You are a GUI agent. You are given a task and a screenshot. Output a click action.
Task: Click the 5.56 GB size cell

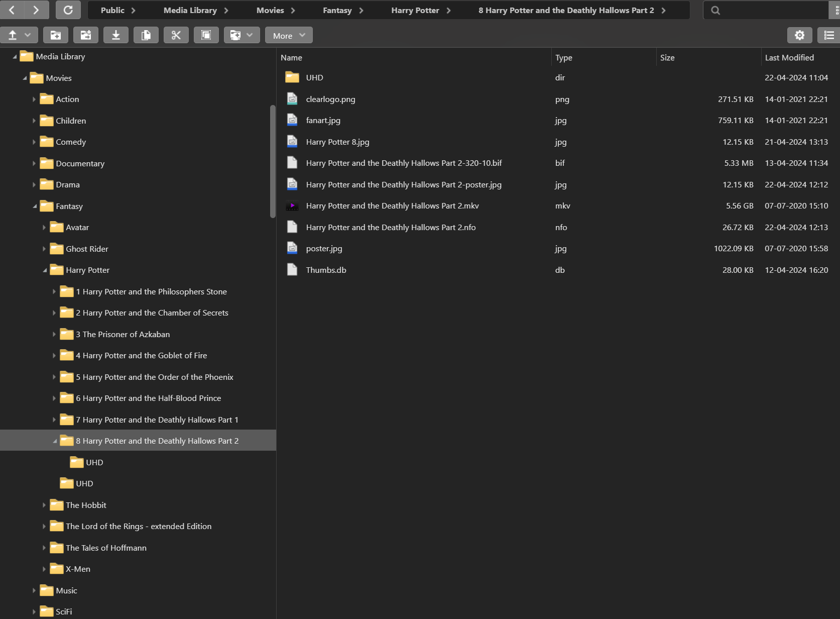tap(740, 206)
